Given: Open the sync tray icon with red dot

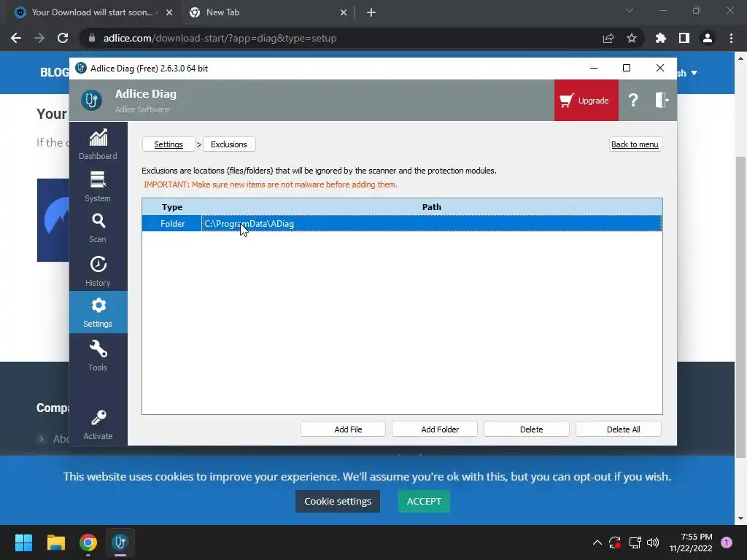Looking at the screenshot, I should tap(615, 542).
